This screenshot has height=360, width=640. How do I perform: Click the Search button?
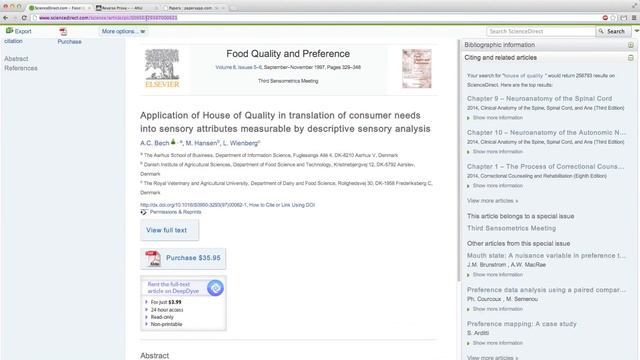pos(612,31)
